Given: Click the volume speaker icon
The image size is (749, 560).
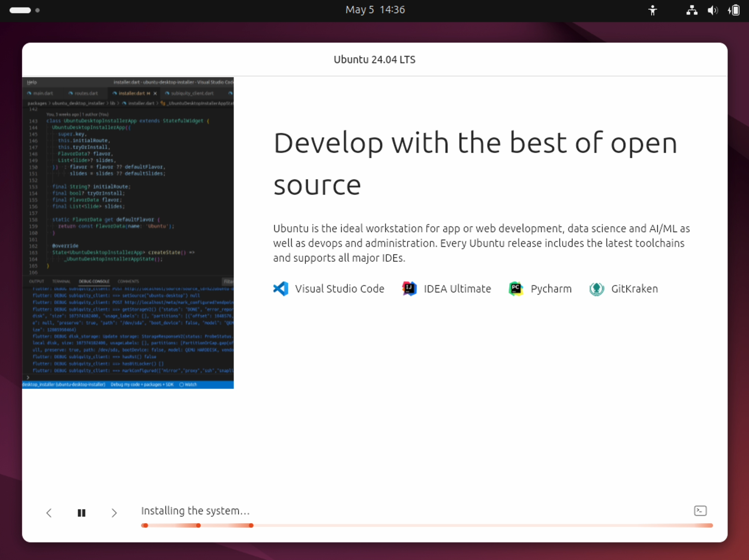Looking at the screenshot, I should click(x=712, y=10).
